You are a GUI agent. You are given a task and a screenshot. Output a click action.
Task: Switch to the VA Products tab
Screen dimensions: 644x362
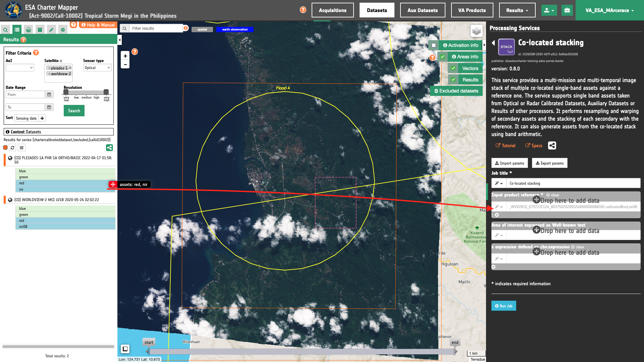(472, 10)
